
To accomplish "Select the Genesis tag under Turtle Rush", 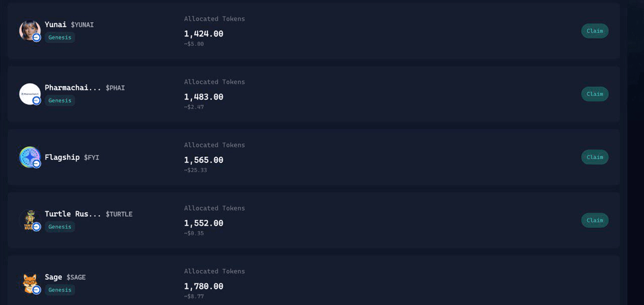I will pos(60,227).
